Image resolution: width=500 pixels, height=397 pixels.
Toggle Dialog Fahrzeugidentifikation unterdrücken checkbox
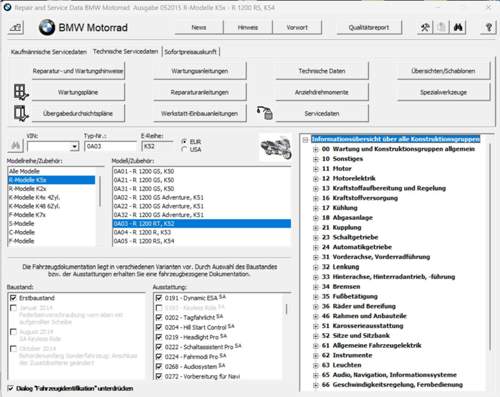pyautogui.click(x=11, y=388)
